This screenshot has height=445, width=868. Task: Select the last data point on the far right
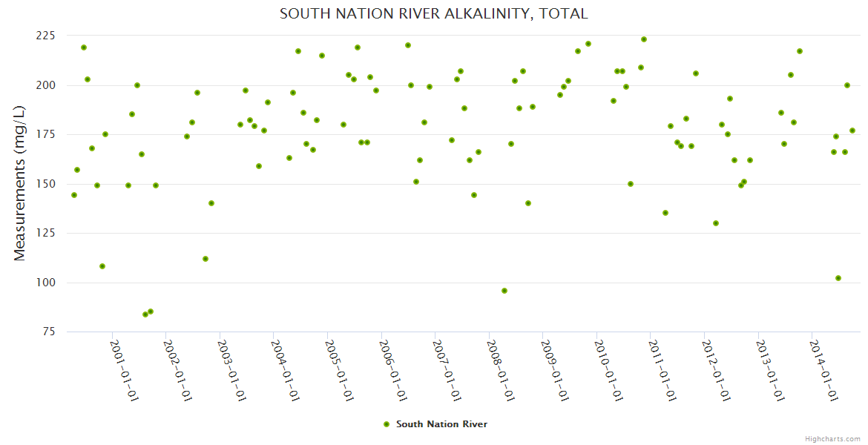pos(852,131)
